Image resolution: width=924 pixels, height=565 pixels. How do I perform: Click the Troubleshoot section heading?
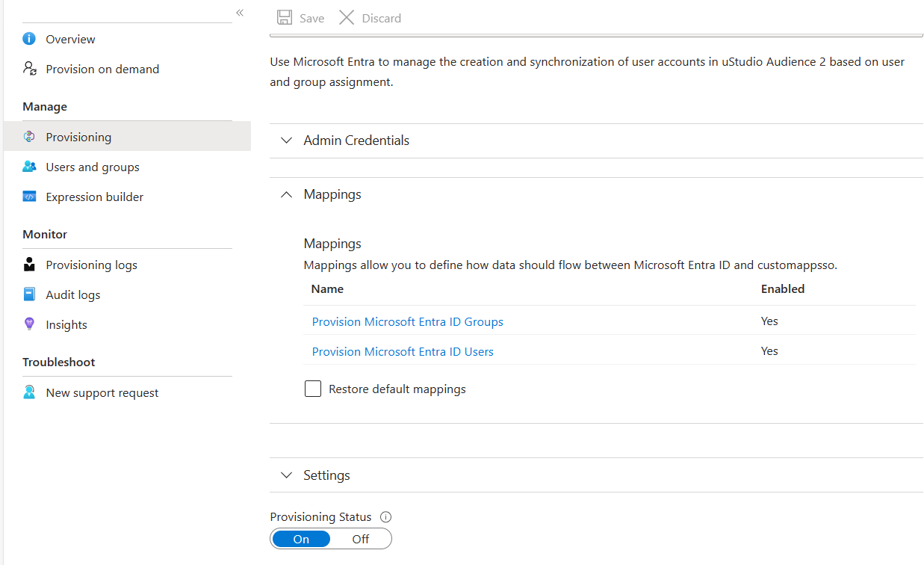[59, 362]
